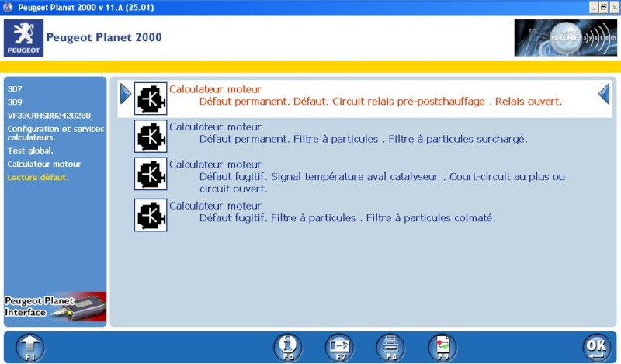Image resolution: width=621 pixels, height=364 pixels.
Task: Click the Peugeot lion logo
Action: [24, 39]
